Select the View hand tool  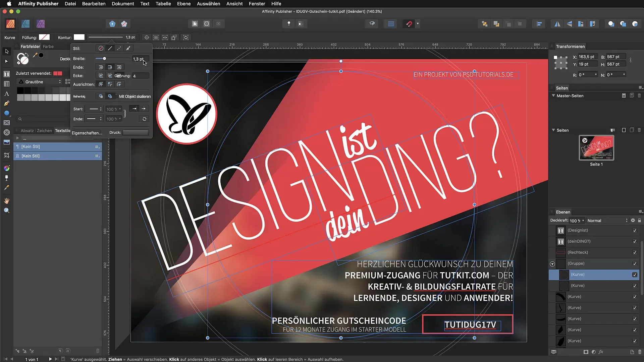tap(7, 201)
